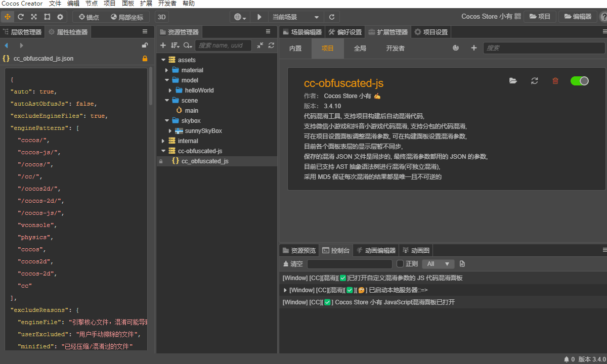Go forward with the inspector history arrow
The width and height of the screenshot is (607, 364).
[21, 45]
